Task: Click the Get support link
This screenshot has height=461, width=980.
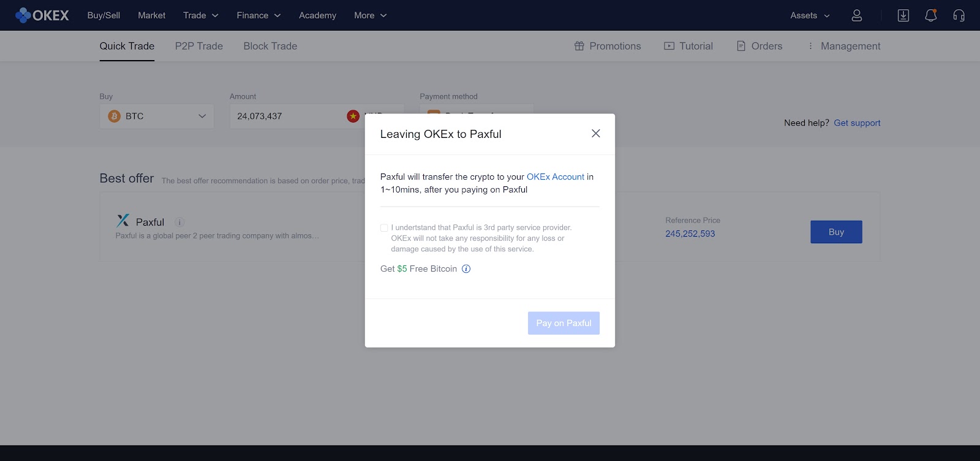Action: click(857, 123)
